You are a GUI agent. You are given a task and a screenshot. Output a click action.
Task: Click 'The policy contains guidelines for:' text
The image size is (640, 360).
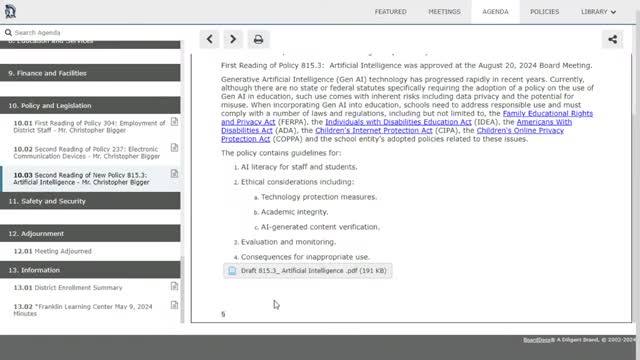(x=281, y=153)
